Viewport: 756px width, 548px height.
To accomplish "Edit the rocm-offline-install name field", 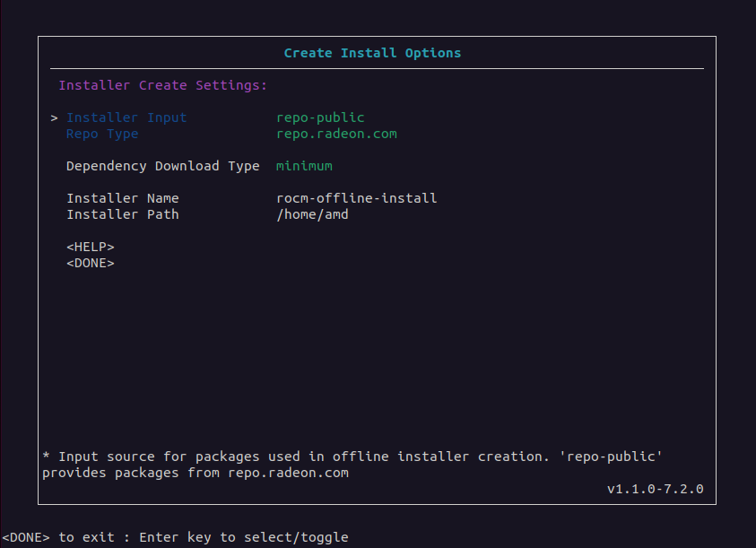I will click(356, 198).
